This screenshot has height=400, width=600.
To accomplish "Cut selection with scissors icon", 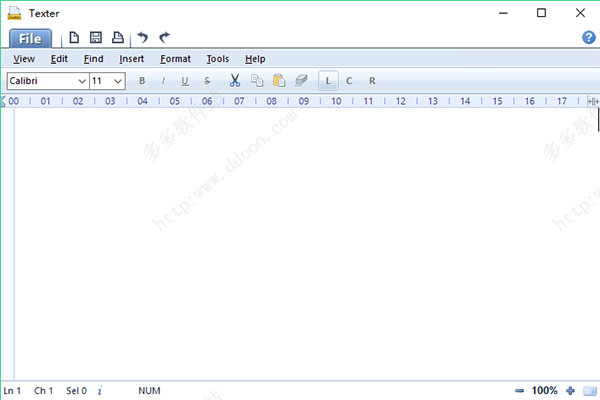I will pos(235,81).
